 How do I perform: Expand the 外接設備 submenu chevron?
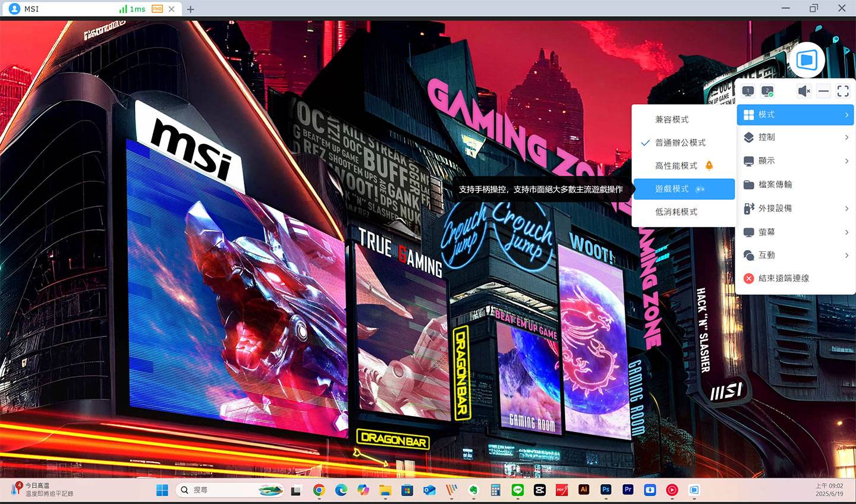(x=846, y=209)
